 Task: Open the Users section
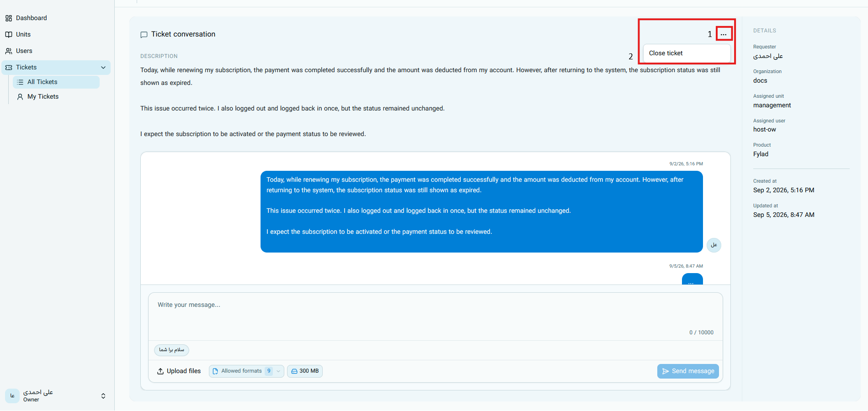tap(24, 51)
